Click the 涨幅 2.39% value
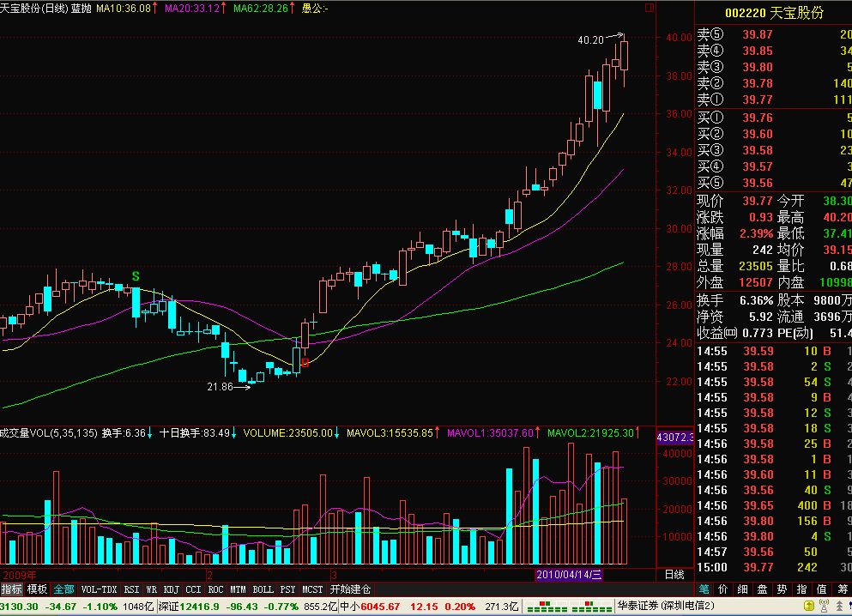Screen dimensions: 852x616 [756, 233]
